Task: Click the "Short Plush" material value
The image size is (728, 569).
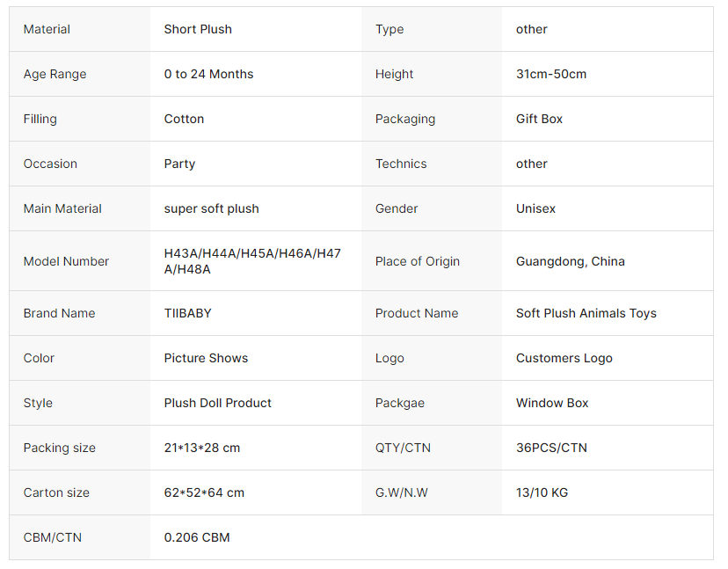Action: (198, 29)
